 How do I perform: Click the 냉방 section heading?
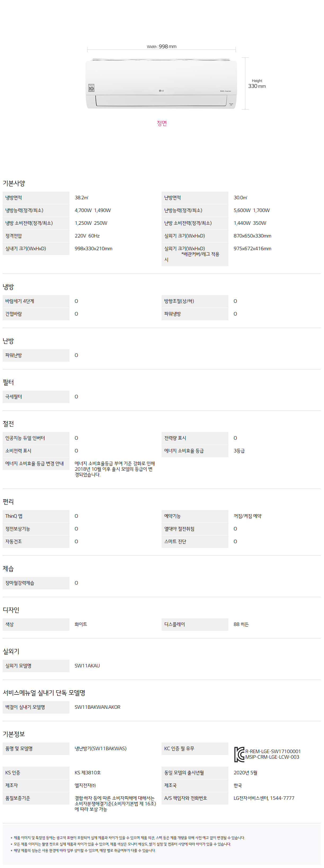point(8,287)
